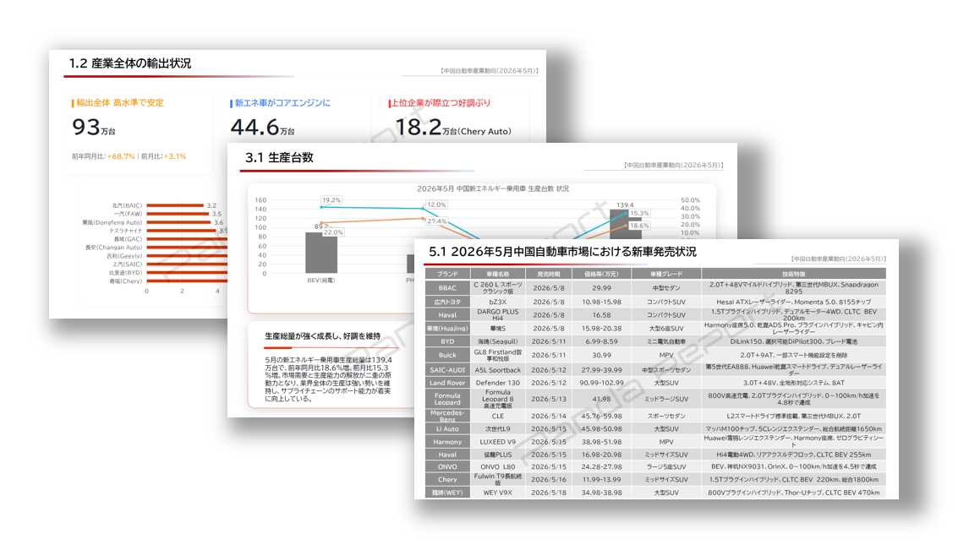Click the heading 輸出全体 高水準で安定
The width and height of the screenshot is (980, 556).
119,102
